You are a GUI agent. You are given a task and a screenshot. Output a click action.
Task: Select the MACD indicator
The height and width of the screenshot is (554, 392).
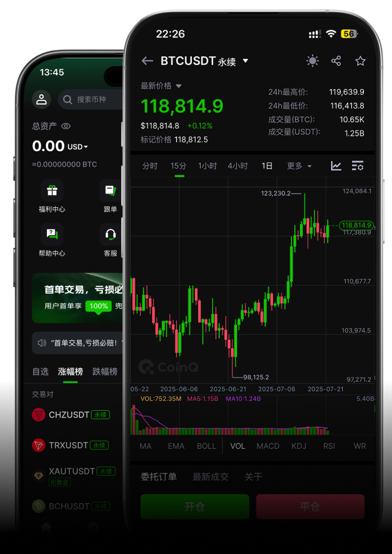coord(267,446)
